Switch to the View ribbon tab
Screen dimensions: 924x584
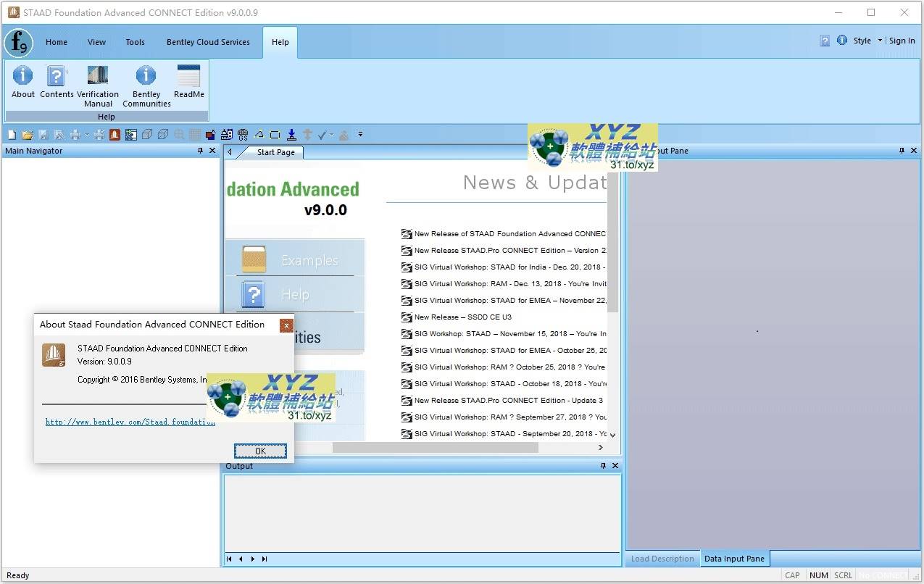[97, 42]
